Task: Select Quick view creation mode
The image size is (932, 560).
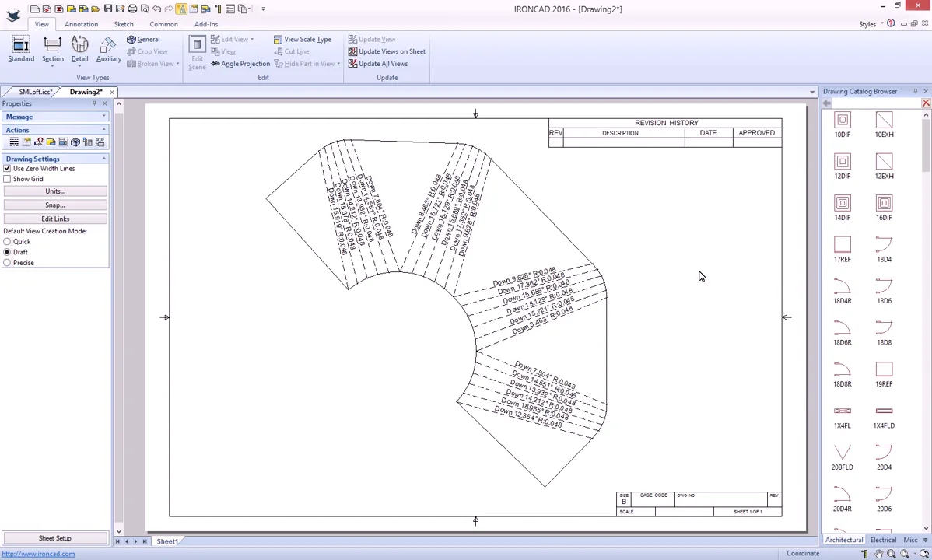Action: point(7,242)
